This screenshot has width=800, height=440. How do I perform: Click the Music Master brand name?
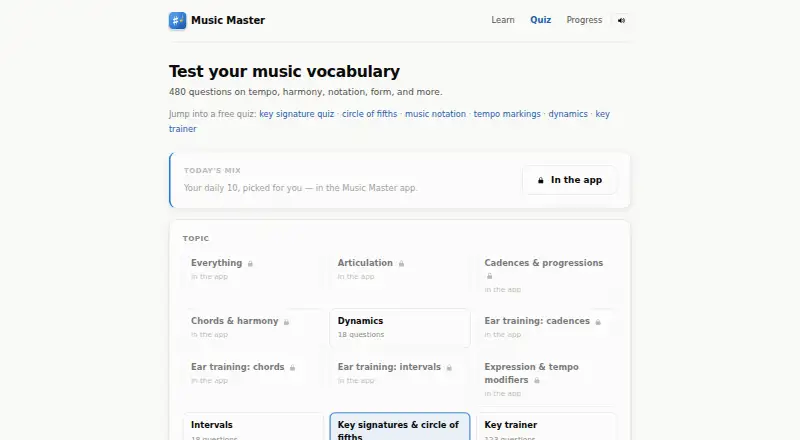[x=228, y=20]
